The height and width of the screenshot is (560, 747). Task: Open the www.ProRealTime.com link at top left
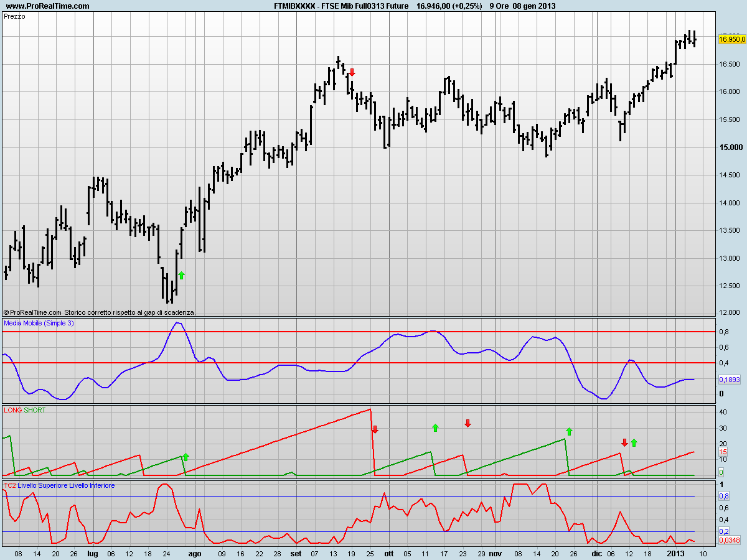click(47, 6)
